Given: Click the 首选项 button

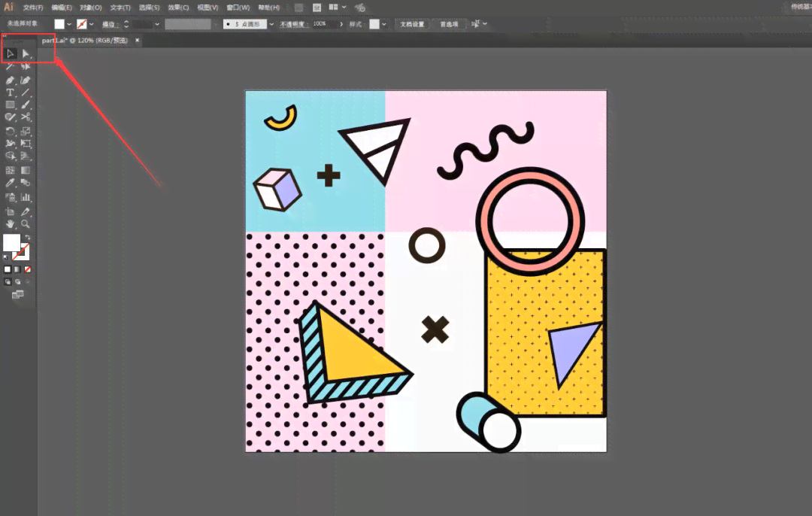Looking at the screenshot, I should pos(449,24).
